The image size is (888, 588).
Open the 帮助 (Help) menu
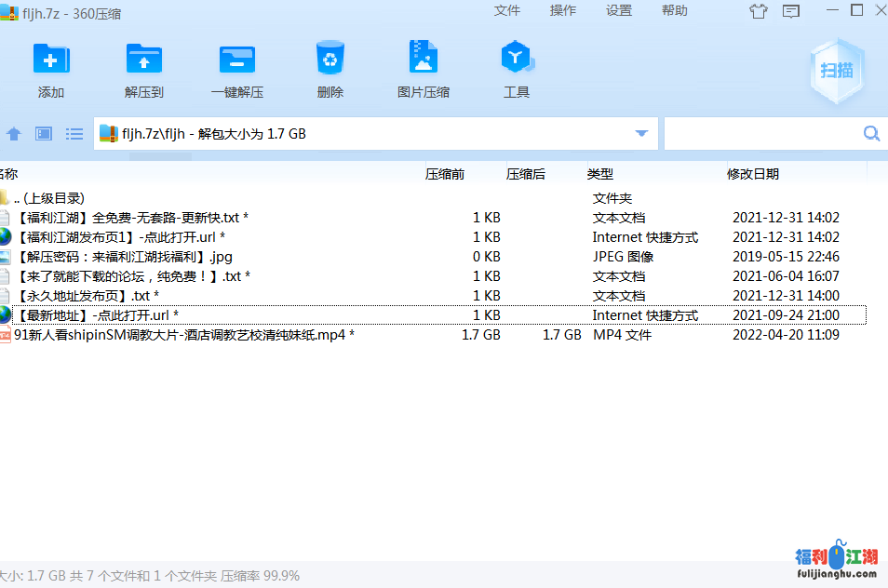675,11
